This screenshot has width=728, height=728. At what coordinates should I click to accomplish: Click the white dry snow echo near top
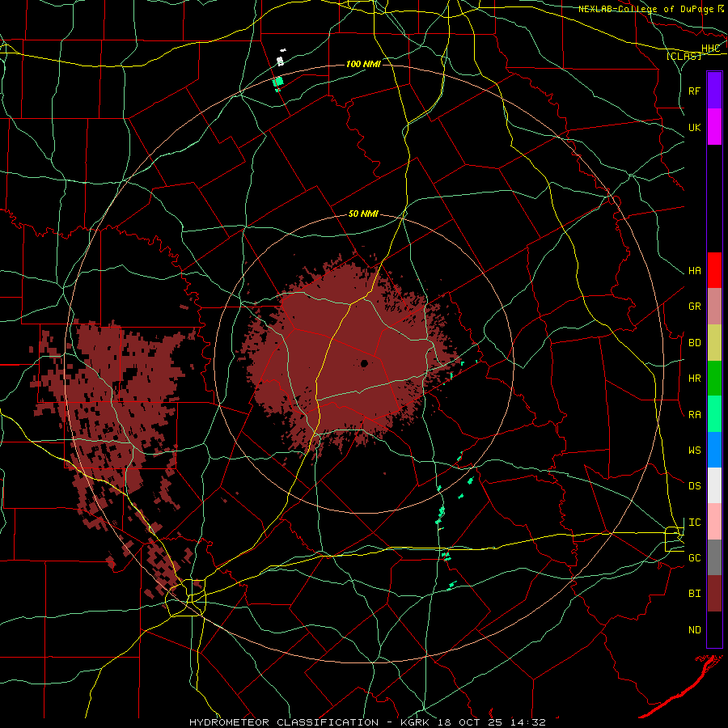[280, 61]
